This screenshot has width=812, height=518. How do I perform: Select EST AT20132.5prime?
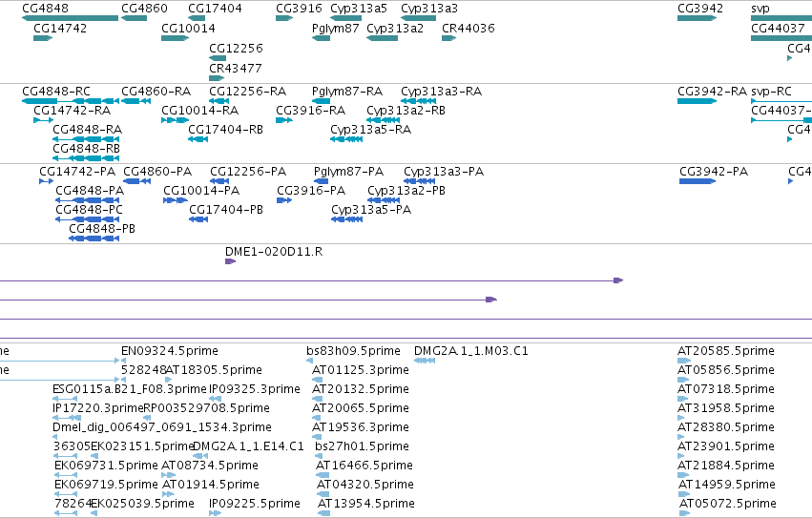point(361,389)
